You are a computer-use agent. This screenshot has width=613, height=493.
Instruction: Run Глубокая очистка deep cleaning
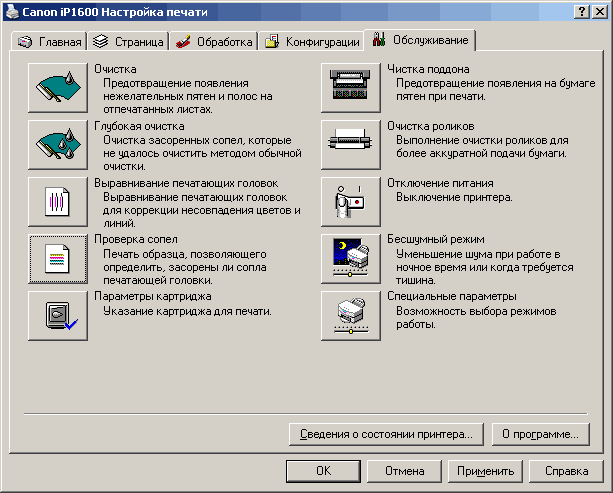58,145
